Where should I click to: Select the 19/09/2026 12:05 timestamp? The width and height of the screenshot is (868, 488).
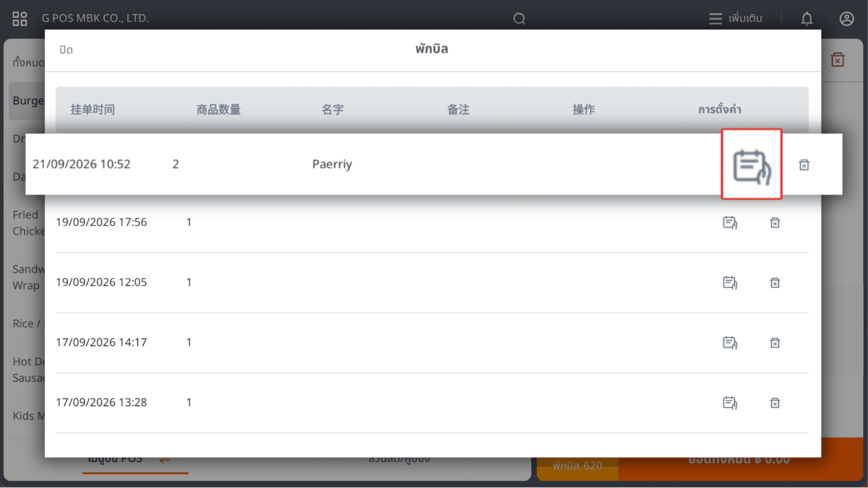click(x=101, y=282)
